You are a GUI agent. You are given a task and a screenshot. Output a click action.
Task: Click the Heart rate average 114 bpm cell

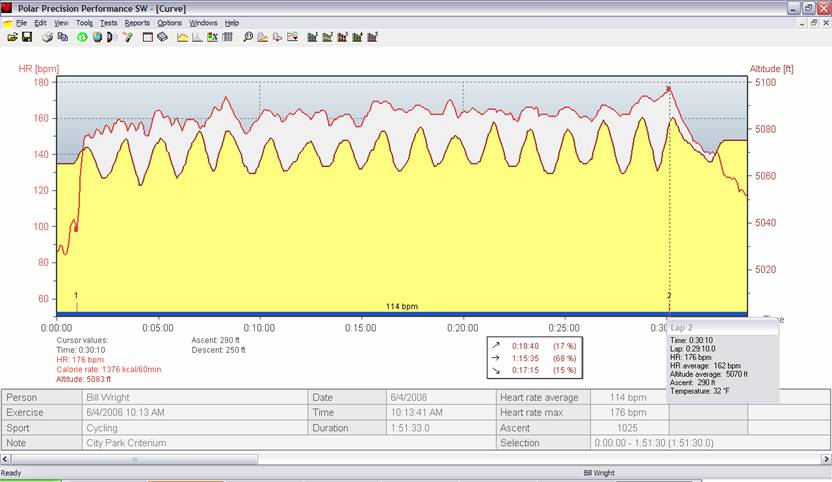[x=628, y=398]
